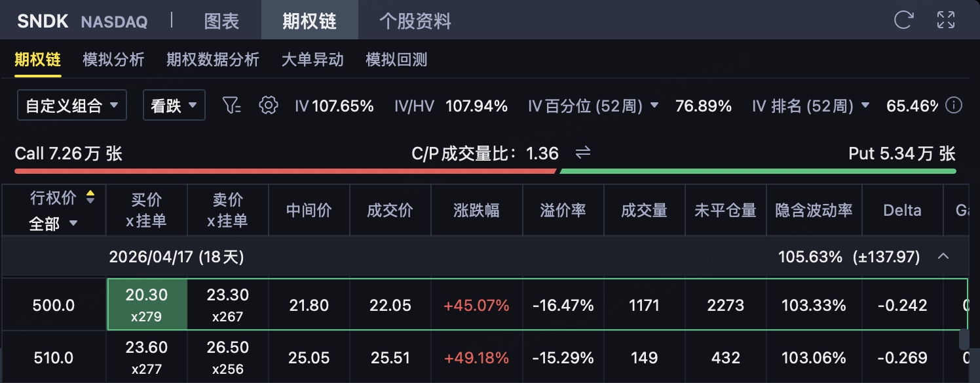Screen dimensions: 980x383
Task: Click the vertical scrollbar thumb on the right
Action: coord(963,339)
